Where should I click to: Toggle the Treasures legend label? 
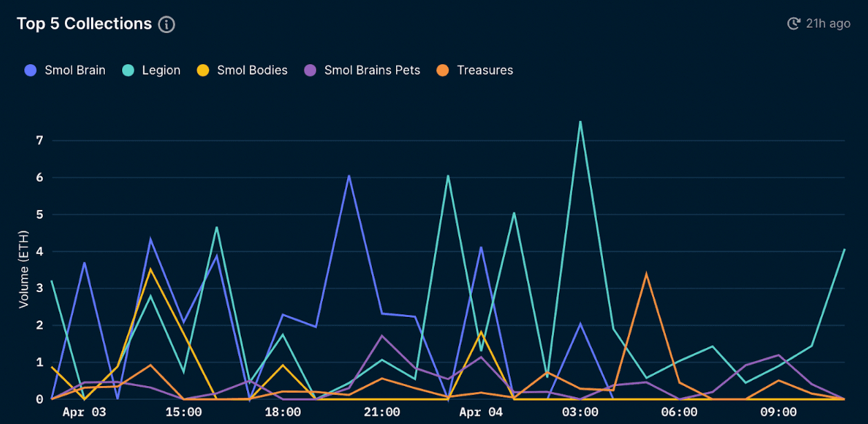click(484, 70)
